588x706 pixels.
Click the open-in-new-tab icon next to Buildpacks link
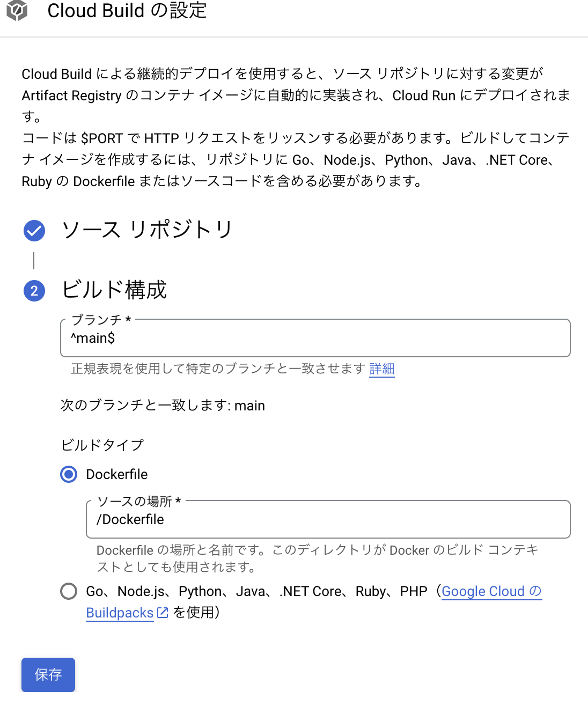163,612
